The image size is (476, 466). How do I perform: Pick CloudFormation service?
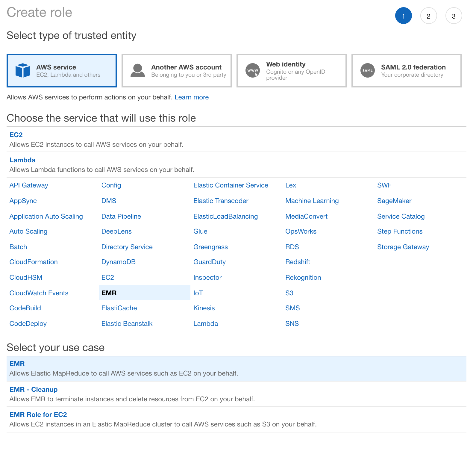[34, 262]
